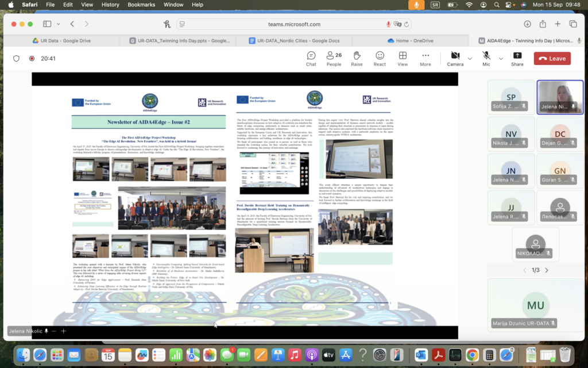Toggle the Safari sidebar

pyautogui.click(x=47, y=24)
